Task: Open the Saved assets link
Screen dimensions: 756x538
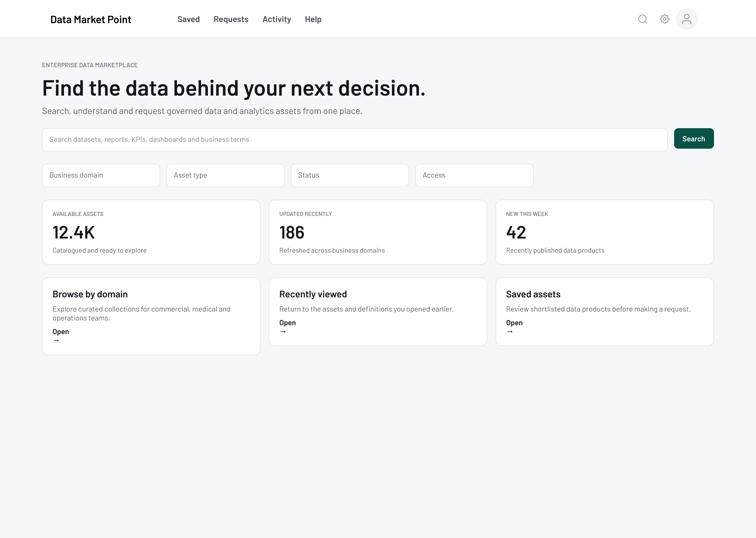Action: pos(514,323)
